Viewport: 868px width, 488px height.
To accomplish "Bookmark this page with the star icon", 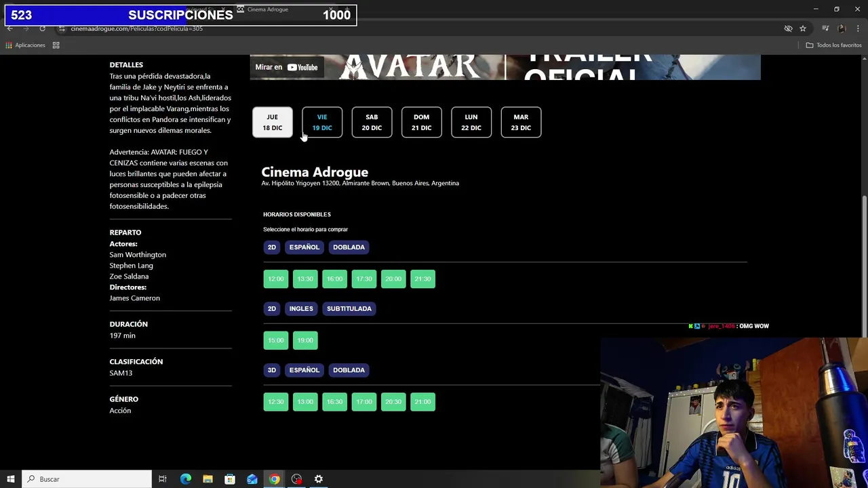I will [803, 28].
